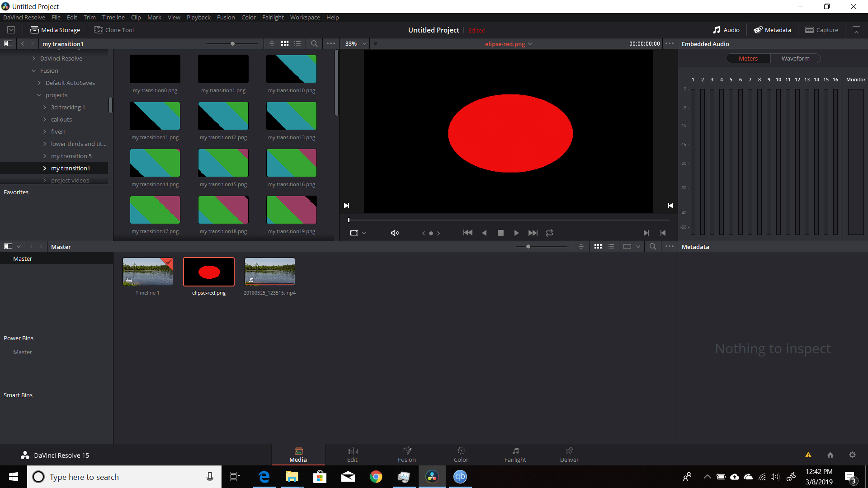Switch media storage to list view

tap(297, 44)
